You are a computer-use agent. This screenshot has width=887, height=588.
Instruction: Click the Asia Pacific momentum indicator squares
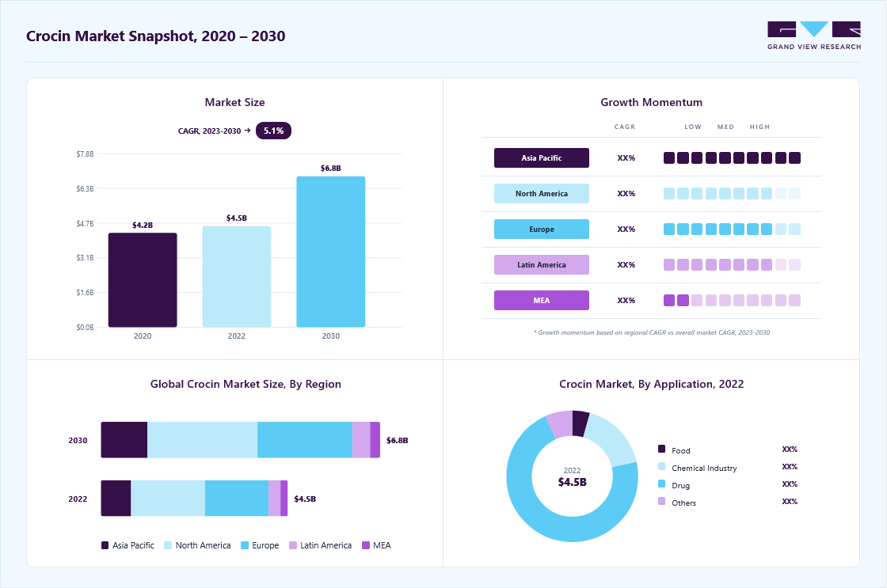click(x=732, y=157)
